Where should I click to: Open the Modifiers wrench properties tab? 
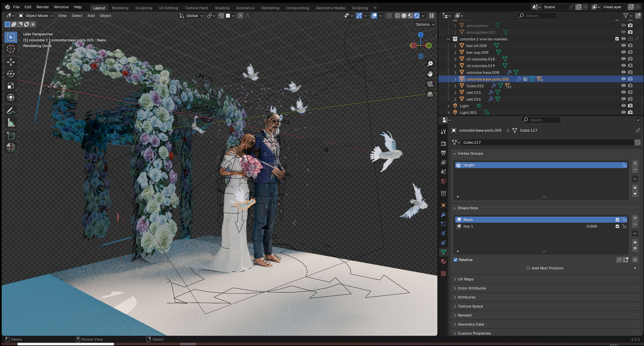tap(443, 215)
